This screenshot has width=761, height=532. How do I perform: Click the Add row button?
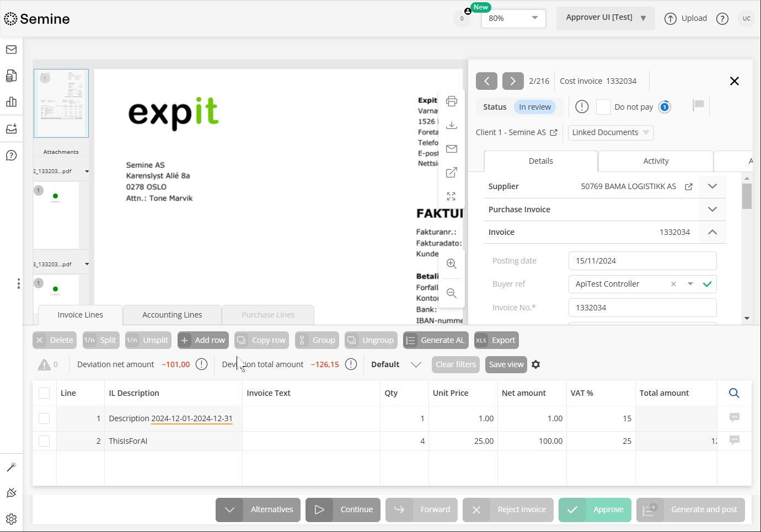coord(203,340)
